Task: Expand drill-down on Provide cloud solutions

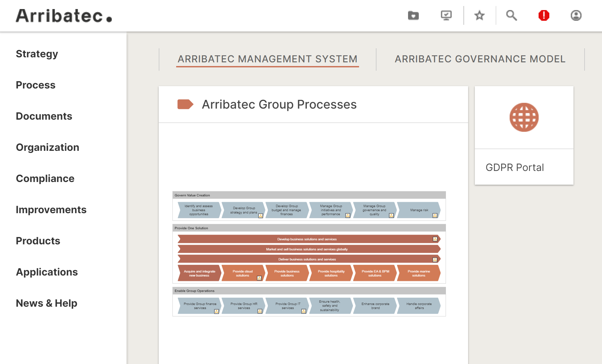Action: [259, 278]
